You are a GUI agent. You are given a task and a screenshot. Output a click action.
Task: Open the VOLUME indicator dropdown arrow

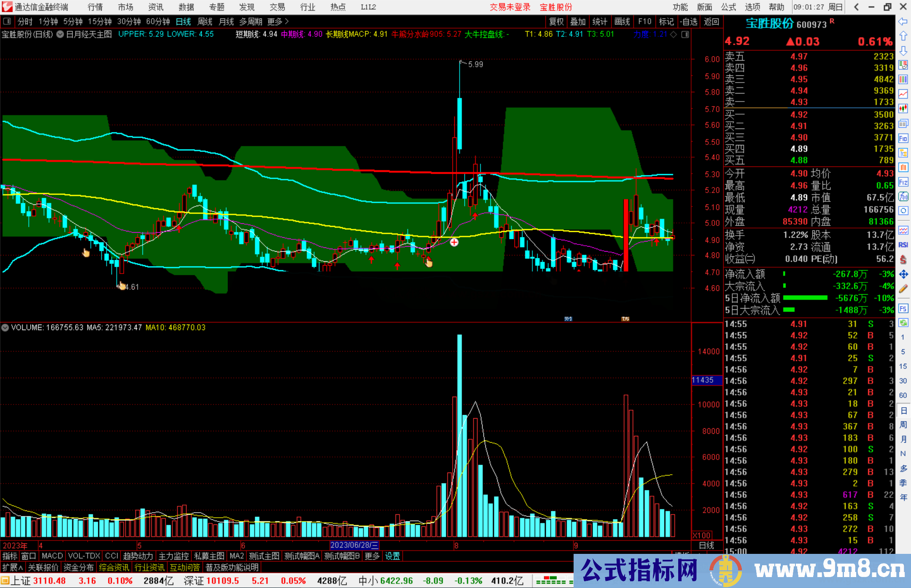pyautogui.click(x=5, y=328)
